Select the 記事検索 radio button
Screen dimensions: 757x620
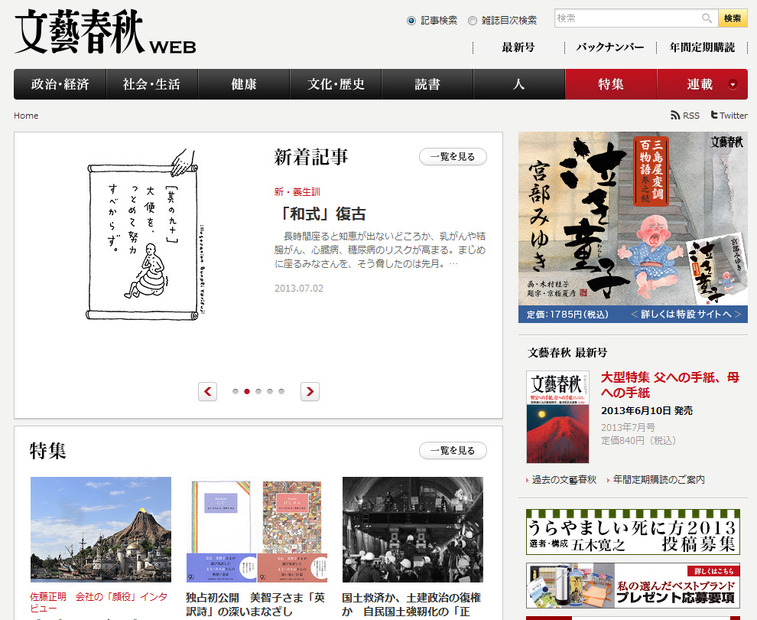coord(411,20)
